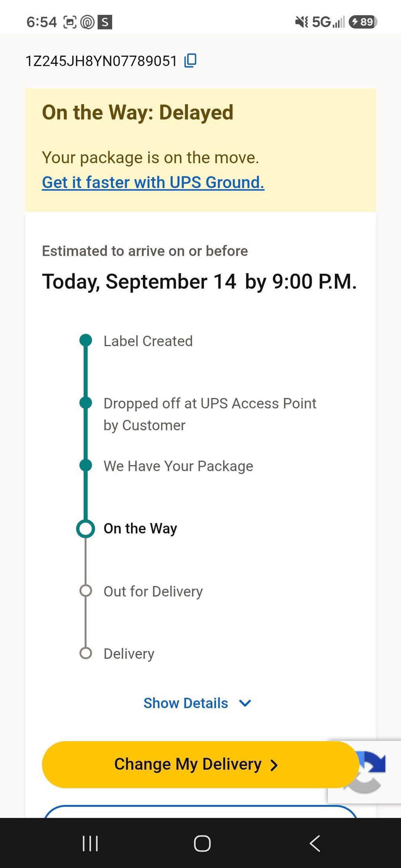Tap the Delivery step circle
Viewport: 401px width, 868px height.
pyautogui.click(x=85, y=653)
